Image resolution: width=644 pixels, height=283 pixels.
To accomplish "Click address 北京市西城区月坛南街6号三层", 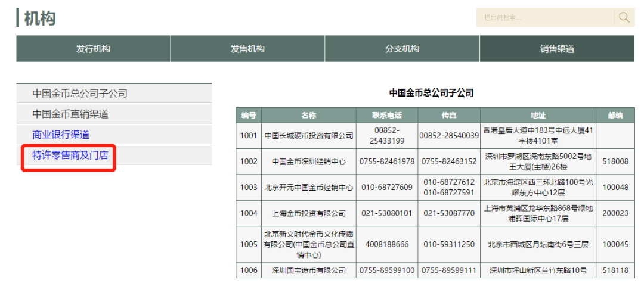I will click(538, 244).
